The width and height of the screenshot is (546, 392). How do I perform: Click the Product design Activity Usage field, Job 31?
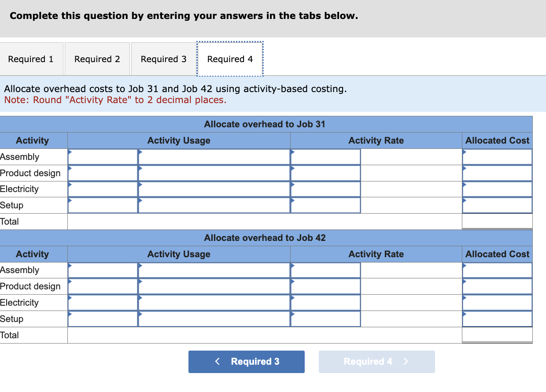(x=214, y=173)
